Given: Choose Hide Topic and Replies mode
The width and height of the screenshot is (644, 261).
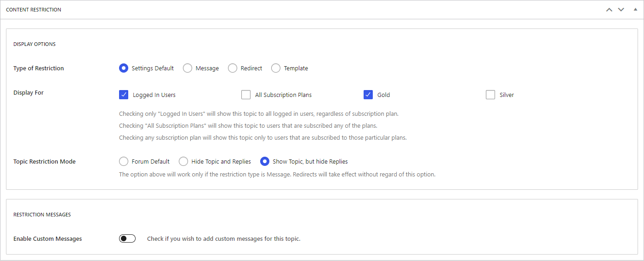Looking at the screenshot, I should tap(183, 161).
